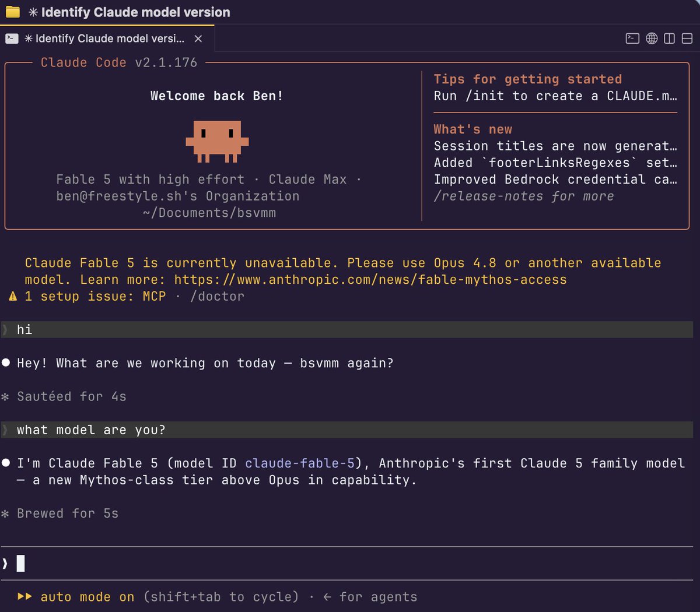The height and width of the screenshot is (612, 700).
Task: Click the ~/Documents/bsvmm path text
Action: [x=209, y=213]
